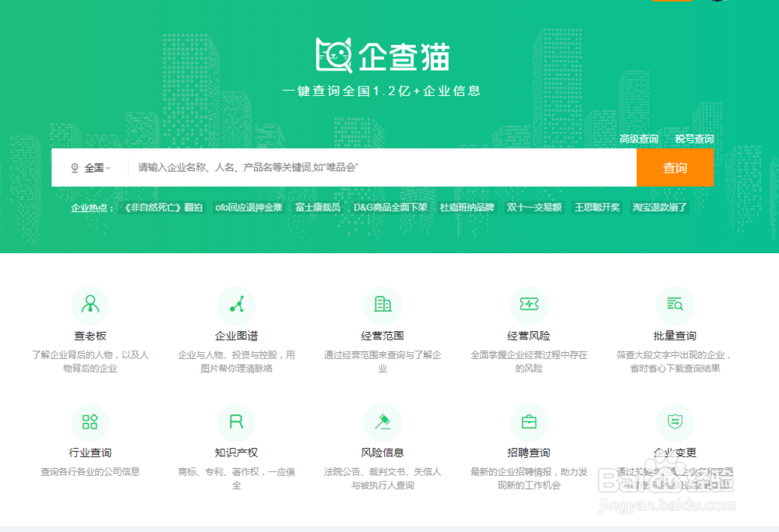Screen dimensions: 779x532
Task: Open the 高级查询 link
Action: 639,139
